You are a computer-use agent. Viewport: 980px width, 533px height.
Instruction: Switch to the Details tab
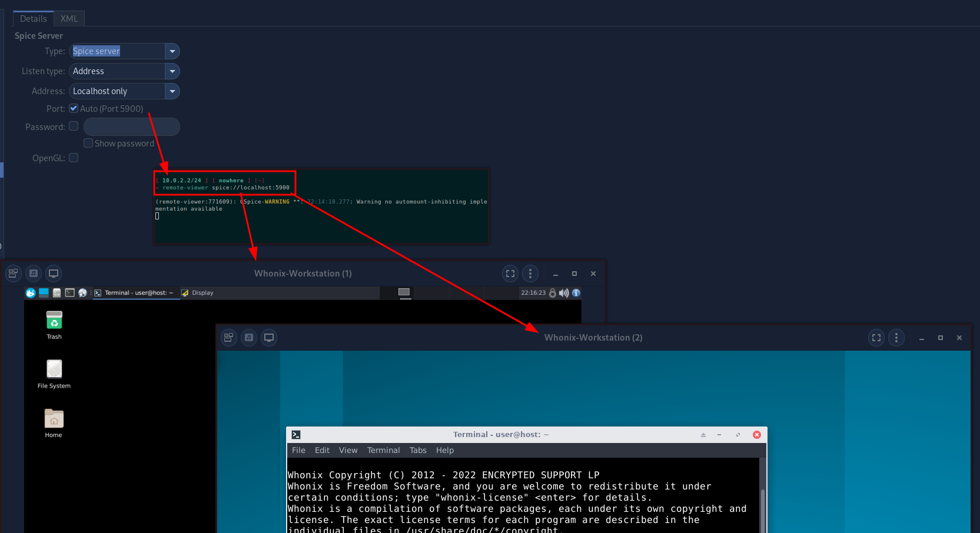[x=33, y=19]
